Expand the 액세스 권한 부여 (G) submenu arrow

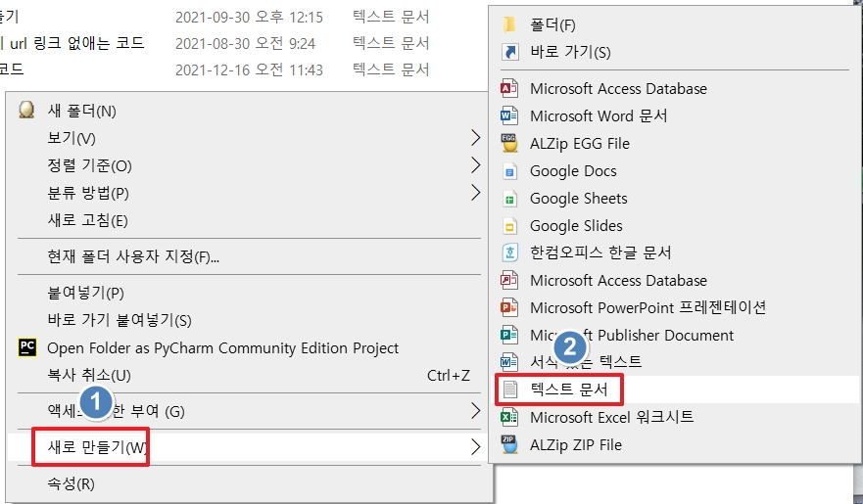click(475, 410)
